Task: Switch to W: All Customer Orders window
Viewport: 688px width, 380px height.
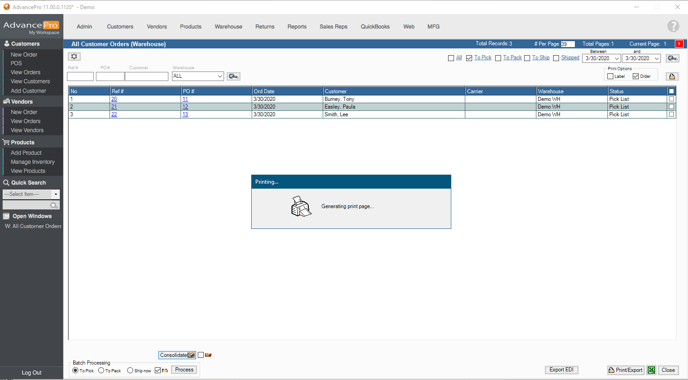Action: pyautogui.click(x=33, y=226)
